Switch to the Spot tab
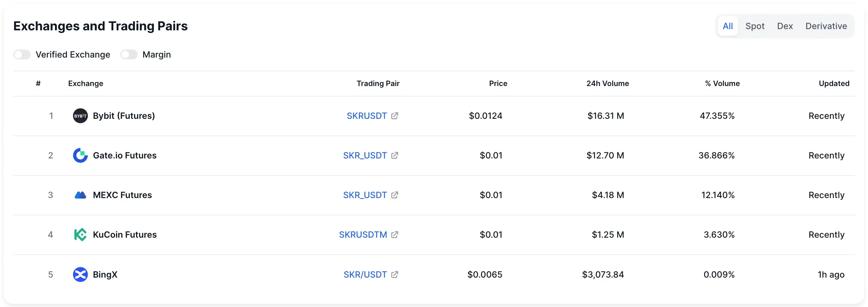 [754, 26]
